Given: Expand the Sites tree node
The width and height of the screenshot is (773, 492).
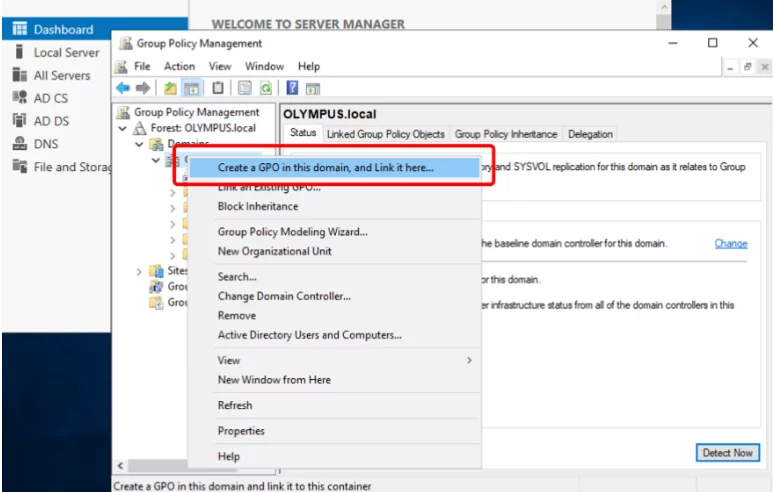Looking at the screenshot, I should [139, 272].
